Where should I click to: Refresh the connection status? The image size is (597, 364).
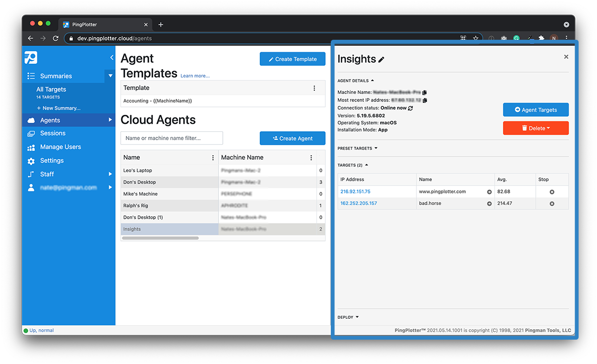[x=410, y=108]
